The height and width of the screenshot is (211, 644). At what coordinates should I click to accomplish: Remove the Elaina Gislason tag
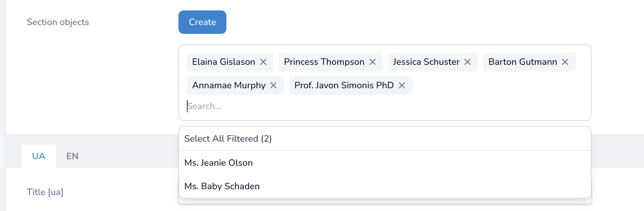(x=263, y=62)
